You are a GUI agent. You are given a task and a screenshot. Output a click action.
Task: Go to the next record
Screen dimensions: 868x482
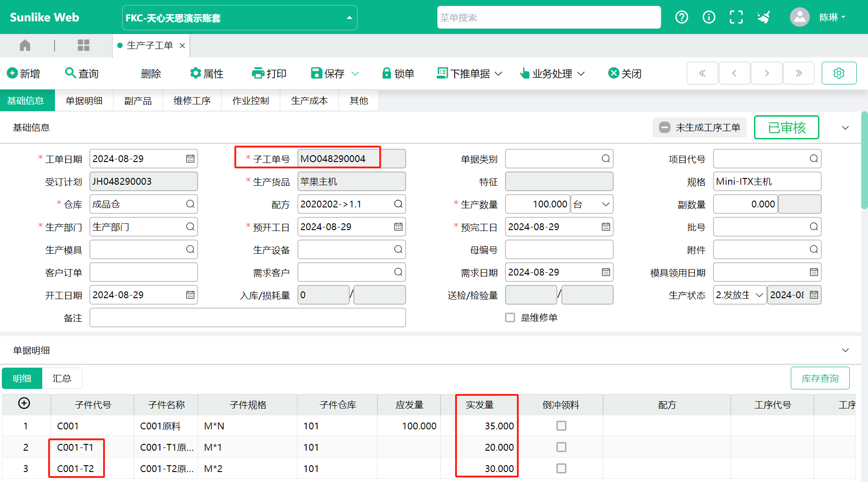pos(767,73)
